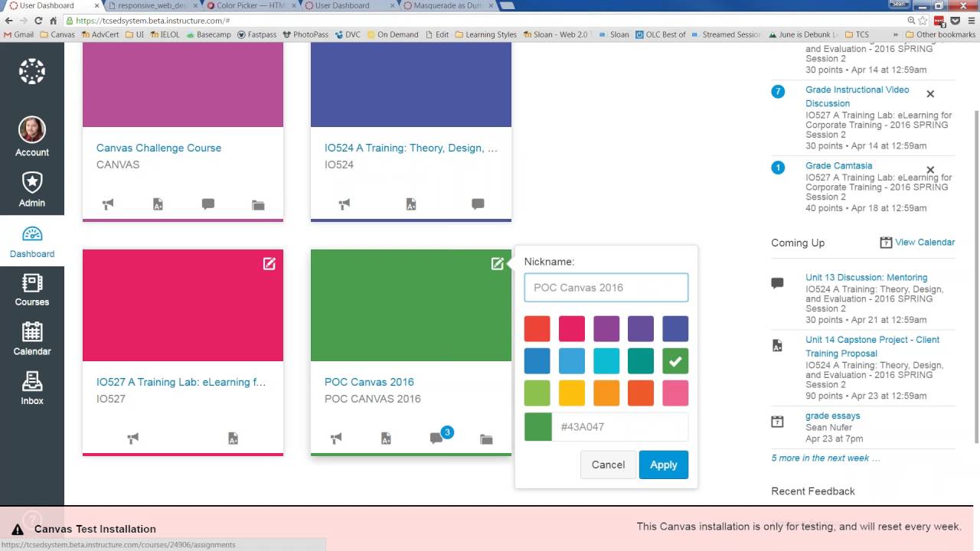This screenshot has width=980, height=551.
Task: Expand '5 more in the next week' link
Action: 825,458
